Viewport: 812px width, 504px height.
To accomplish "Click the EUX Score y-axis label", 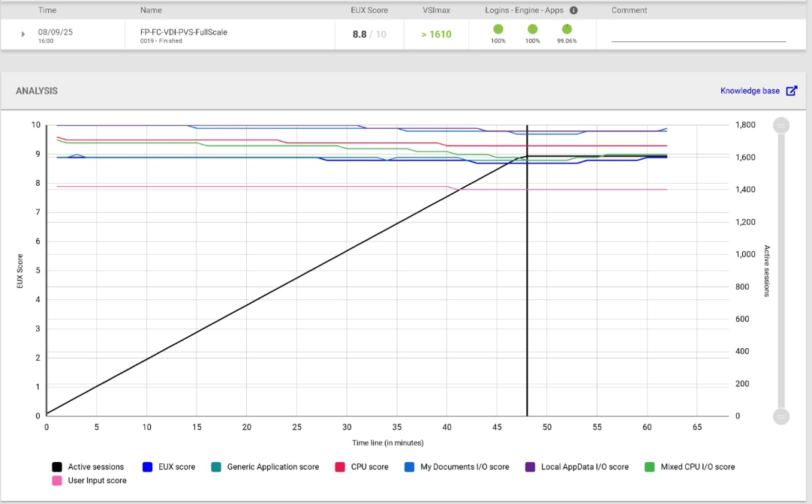I will pyautogui.click(x=20, y=271).
